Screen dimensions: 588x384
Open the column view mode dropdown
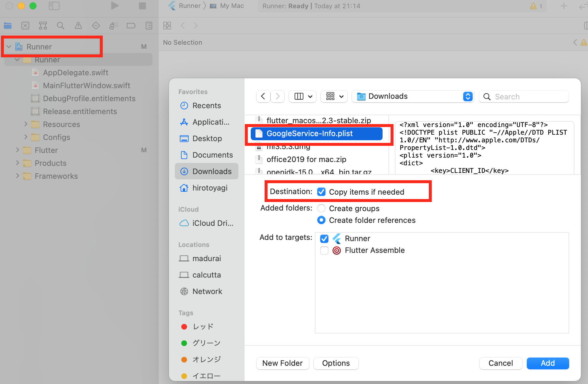[303, 96]
